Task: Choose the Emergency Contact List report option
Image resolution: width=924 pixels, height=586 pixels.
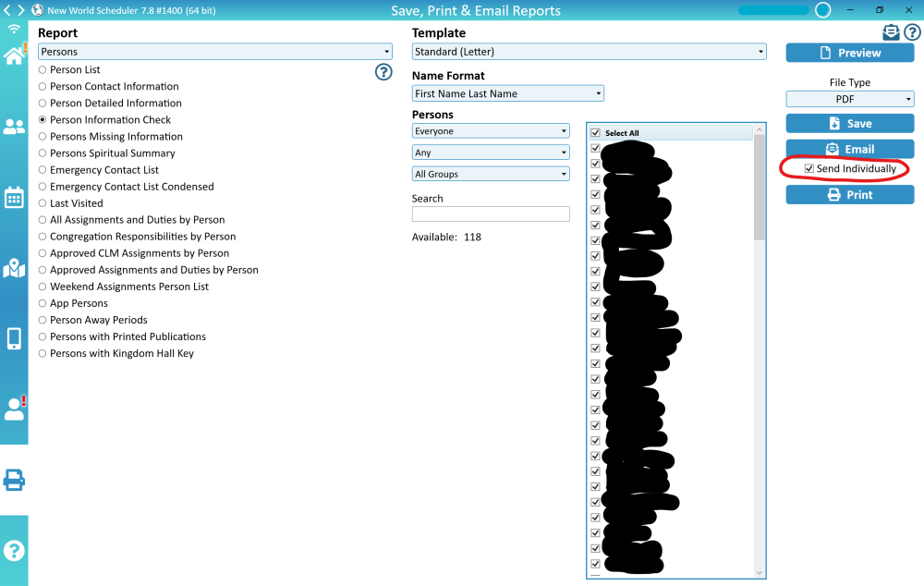Action: [x=43, y=170]
